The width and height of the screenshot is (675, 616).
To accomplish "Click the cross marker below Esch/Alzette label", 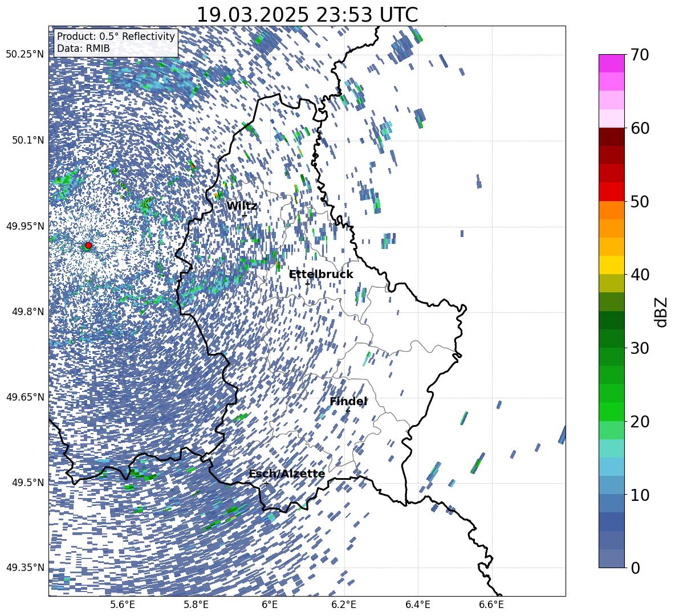I will (266, 483).
